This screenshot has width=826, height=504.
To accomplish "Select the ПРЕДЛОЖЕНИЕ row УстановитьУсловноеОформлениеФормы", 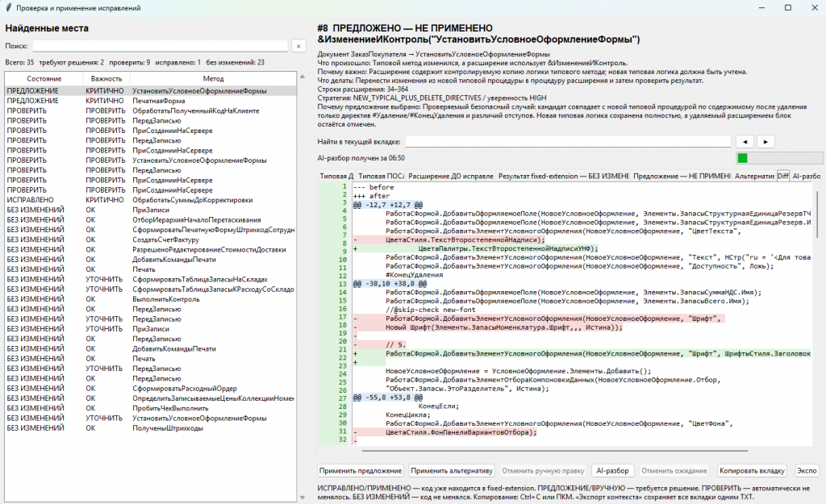I will point(151,91).
